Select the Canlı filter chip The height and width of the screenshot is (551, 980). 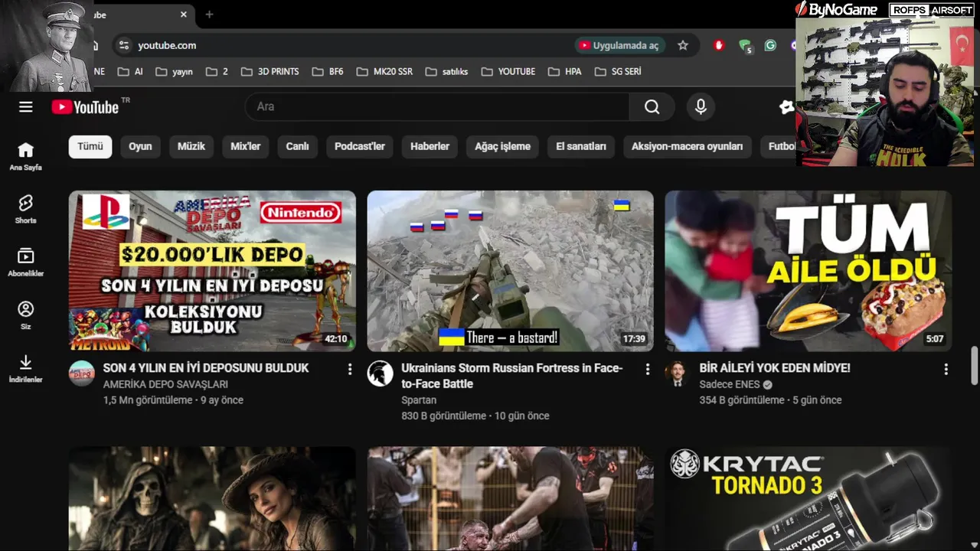[x=298, y=147]
